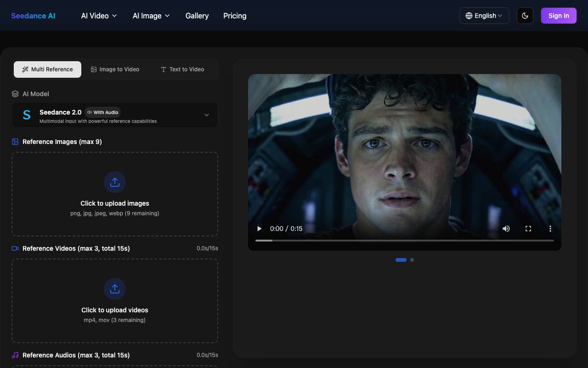Viewport: 588px width, 368px height.
Task: Click the upload icon for reference videos
Action: [x=115, y=289]
